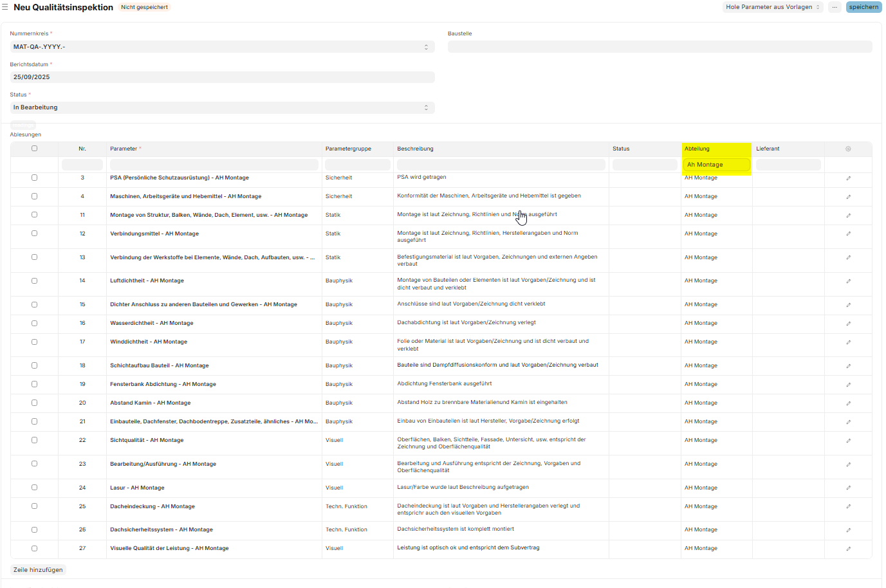
Task: Click the three-dots more options button
Action: pos(834,7)
